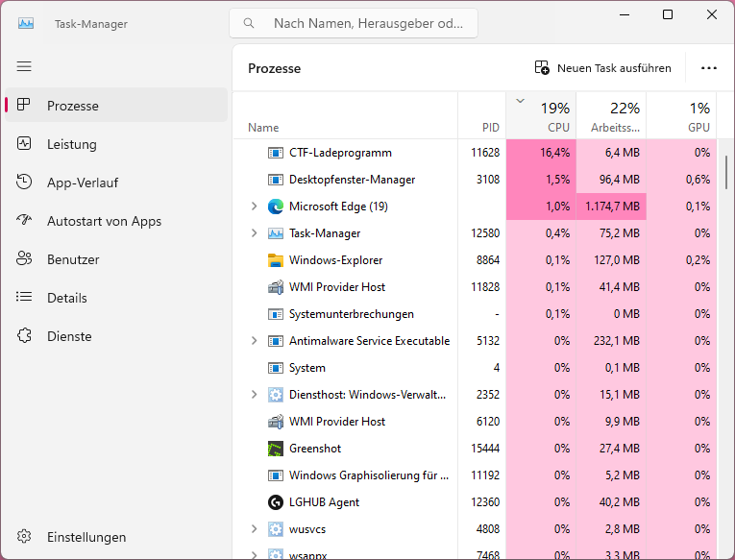The height and width of the screenshot is (560, 735).
Task: Switch to the Leistung tab
Action: tap(72, 144)
